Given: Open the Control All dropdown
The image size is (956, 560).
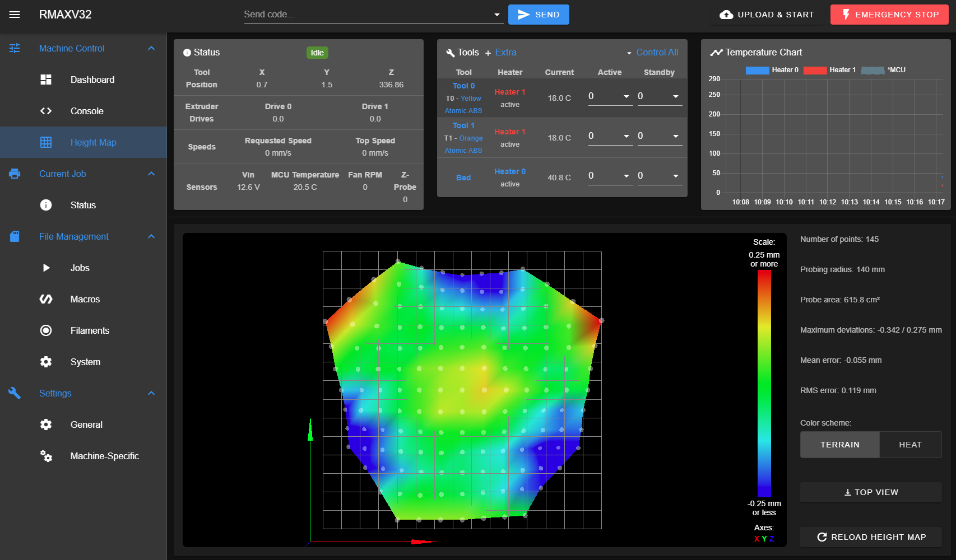Looking at the screenshot, I should pos(652,53).
